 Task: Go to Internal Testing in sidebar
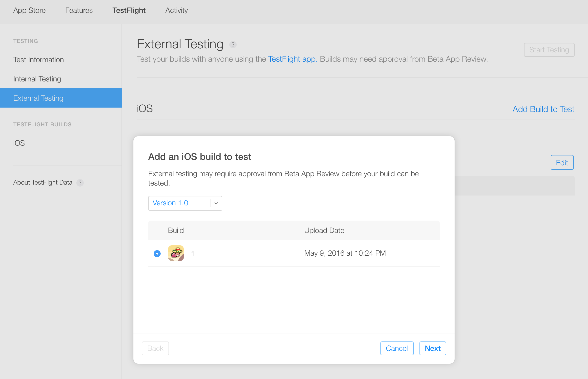37,79
